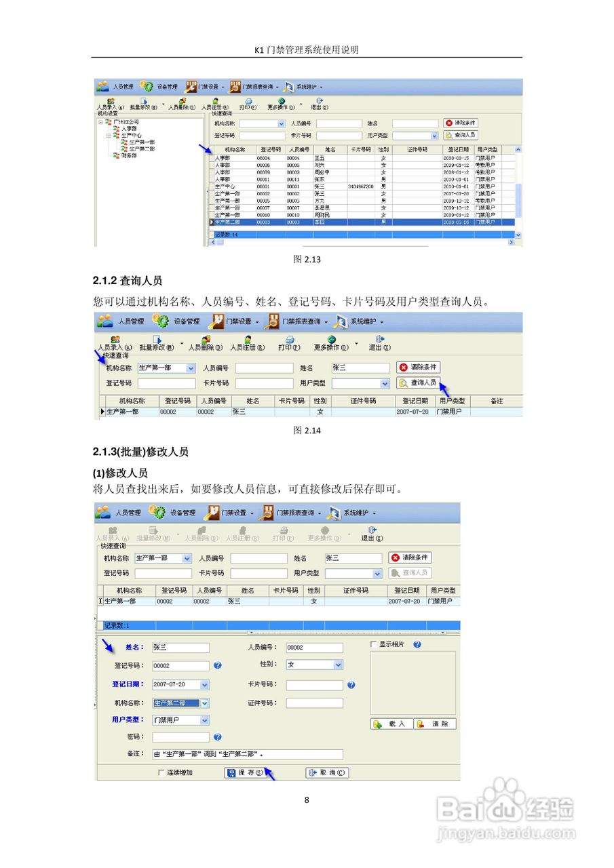Click 人员注册 toolbar icon in figure 2.14 screenshot
Screen dimensions: 614x868
(x=248, y=339)
